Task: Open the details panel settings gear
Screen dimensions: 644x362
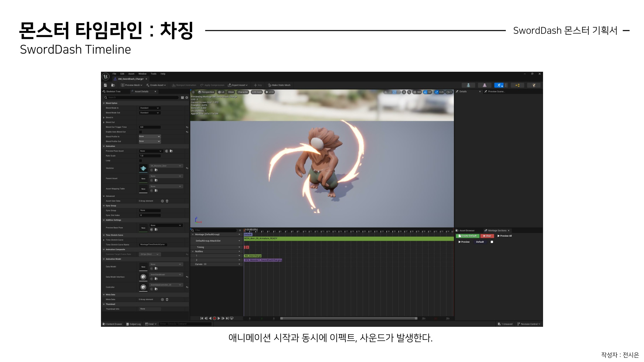Action: 187,98
